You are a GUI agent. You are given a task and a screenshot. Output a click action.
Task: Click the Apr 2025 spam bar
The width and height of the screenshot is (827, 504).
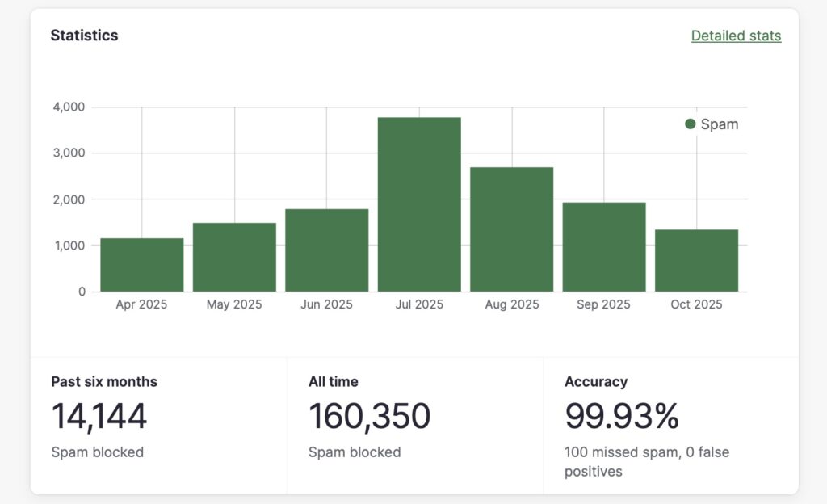coord(142,265)
